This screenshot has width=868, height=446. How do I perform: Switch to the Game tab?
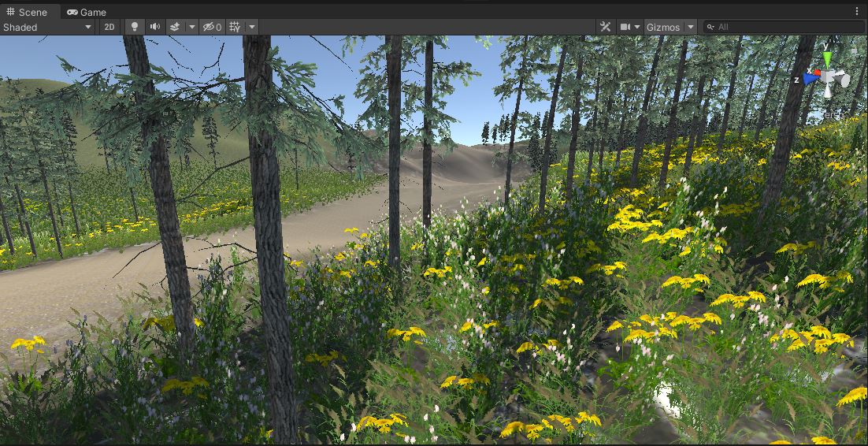point(87,12)
